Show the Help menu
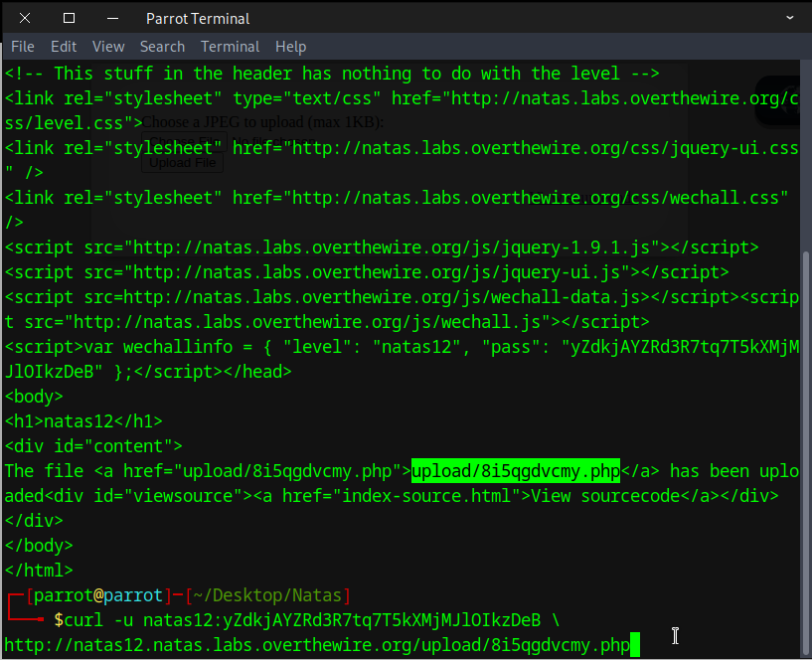812x660 pixels. pos(290,47)
